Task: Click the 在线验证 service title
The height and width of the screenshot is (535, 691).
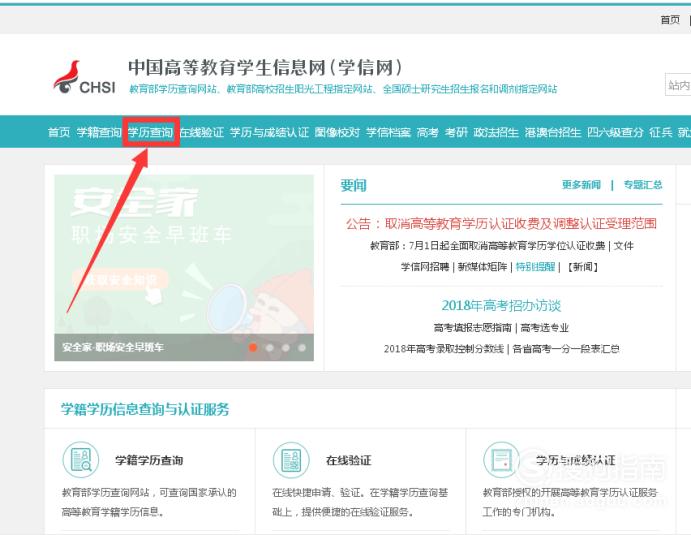Action: pyautogui.click(x=348, y=460)
